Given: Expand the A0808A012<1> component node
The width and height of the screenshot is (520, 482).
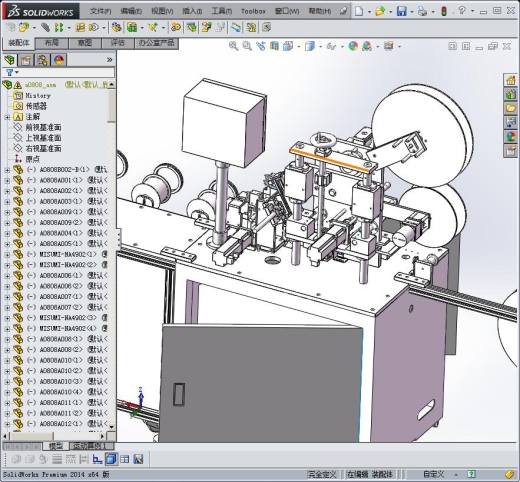Looking at the screenshot, I should pos(7,424).
